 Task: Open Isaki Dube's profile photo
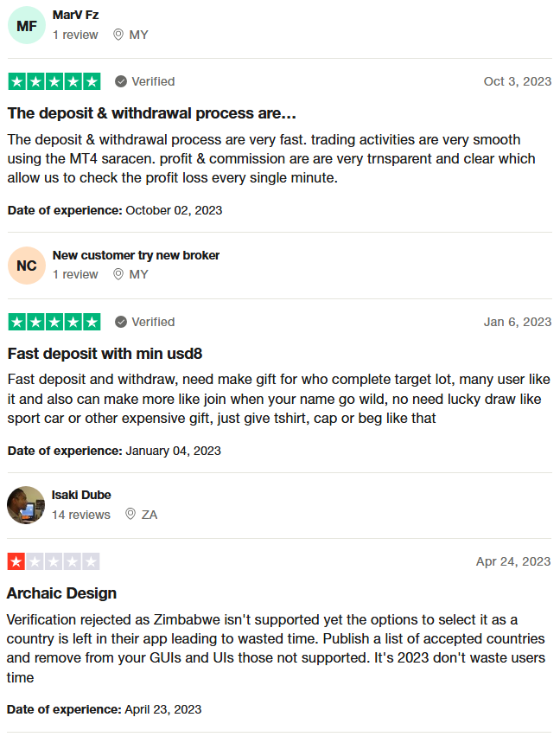[x=26, y=505]
